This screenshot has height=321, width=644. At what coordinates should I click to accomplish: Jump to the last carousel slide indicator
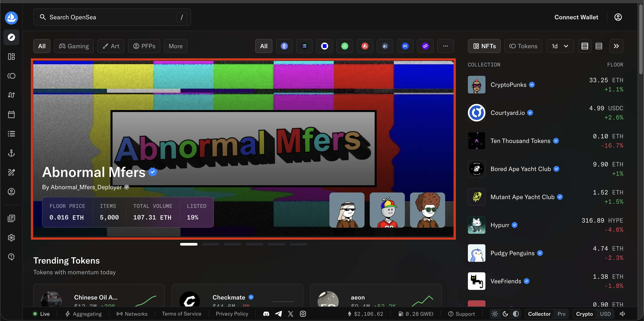[298, 244]
